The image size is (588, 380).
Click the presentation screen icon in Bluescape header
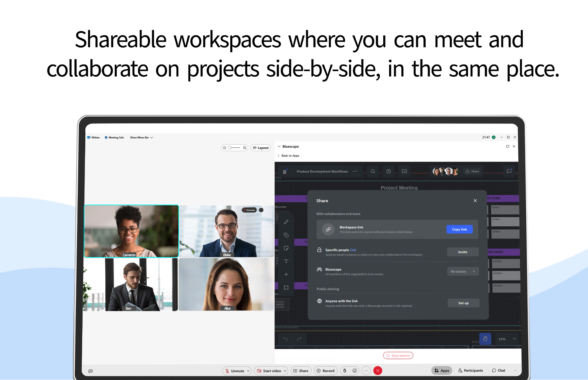404,171
